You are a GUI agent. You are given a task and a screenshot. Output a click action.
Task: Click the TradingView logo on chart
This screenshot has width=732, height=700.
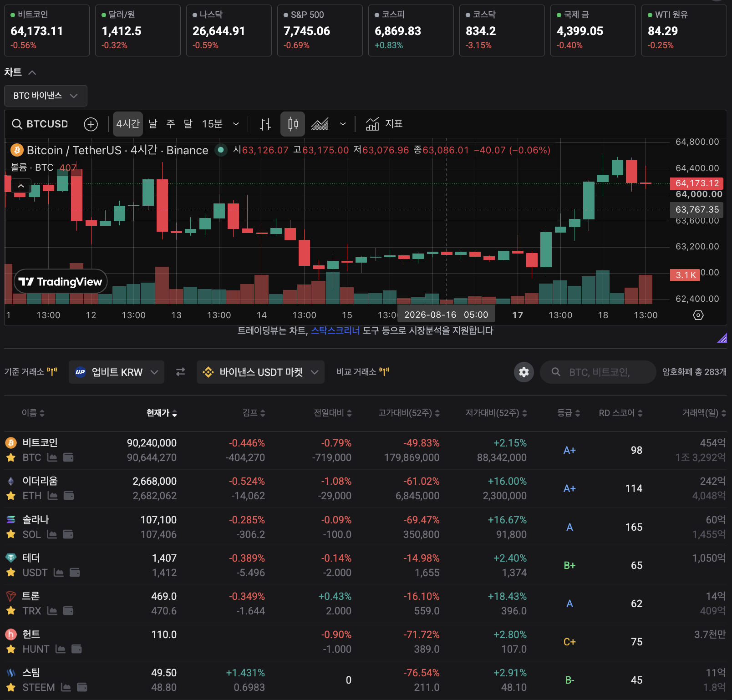click(61, 282)
